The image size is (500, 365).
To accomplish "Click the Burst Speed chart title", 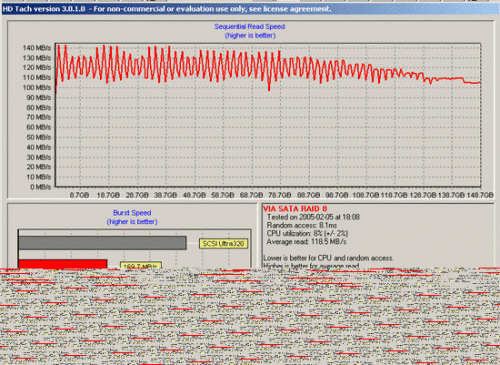I will click(132, 213).
